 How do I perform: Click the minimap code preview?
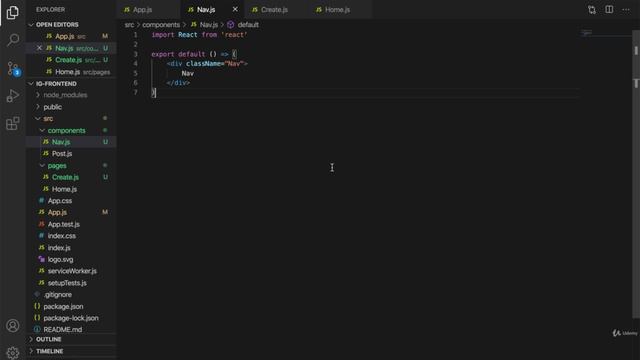587,32
